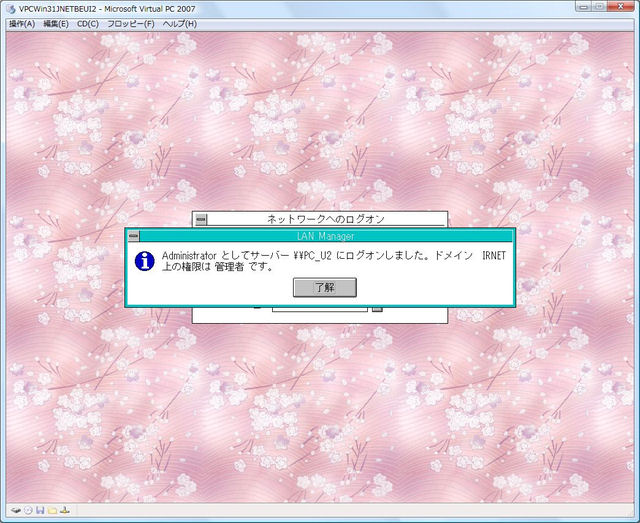This screenshot has width=640, height=523.
Task: Click the 了解 button in LAN Manager dialog
Action: click(x=324, y=287)
